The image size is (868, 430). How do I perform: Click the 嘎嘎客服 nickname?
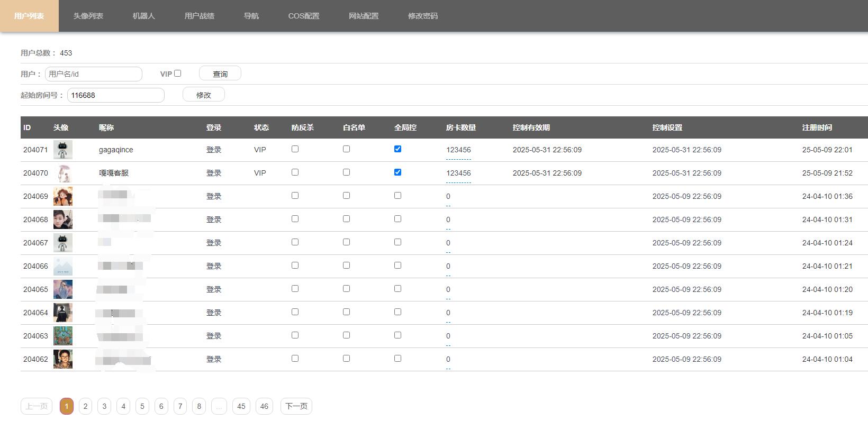(x=114, y=173)
